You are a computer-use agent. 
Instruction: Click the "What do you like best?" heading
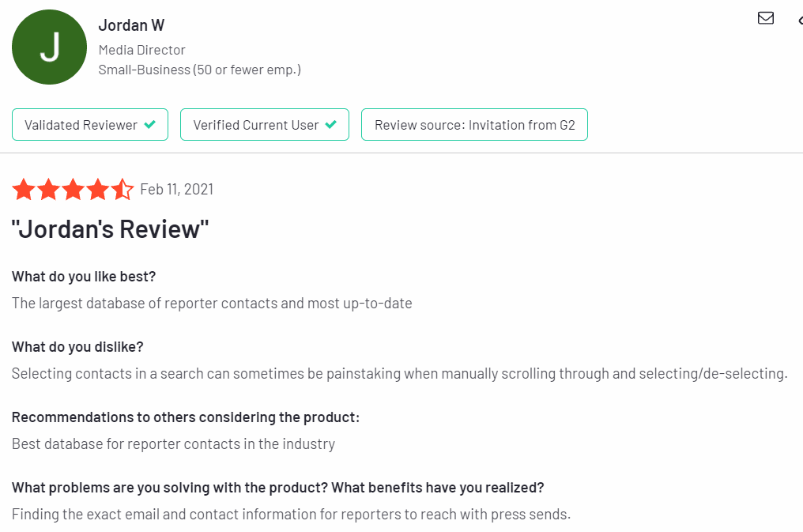84,277
